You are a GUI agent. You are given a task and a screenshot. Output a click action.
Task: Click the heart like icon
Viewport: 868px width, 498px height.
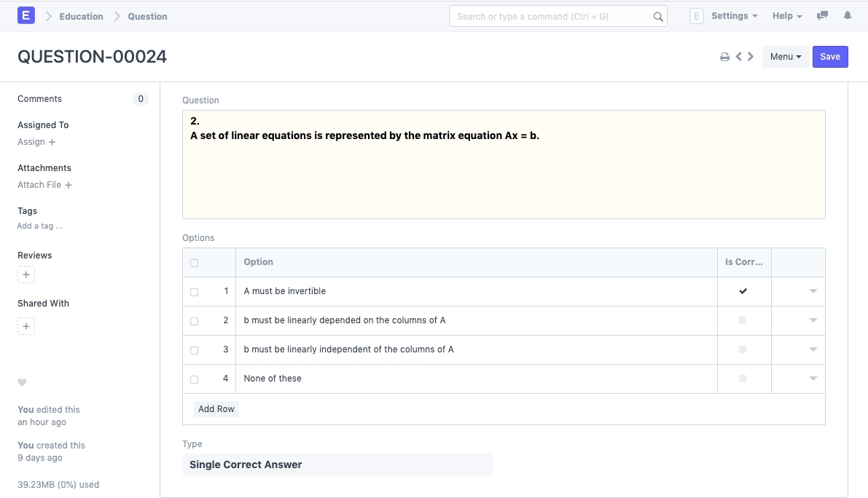coord(22,382)
